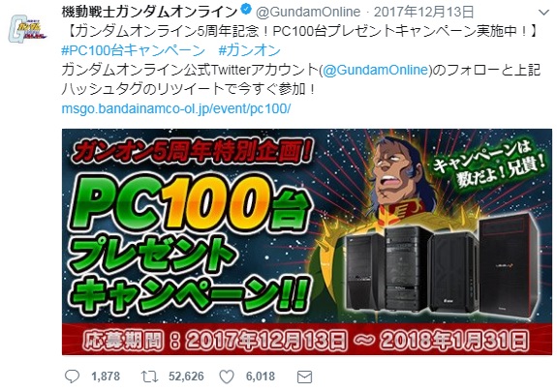The width and height of the screenshot is (557, 392).
Task: Click the 1,878 reply count
Action: pyautogui.click(x=106, y=377)
